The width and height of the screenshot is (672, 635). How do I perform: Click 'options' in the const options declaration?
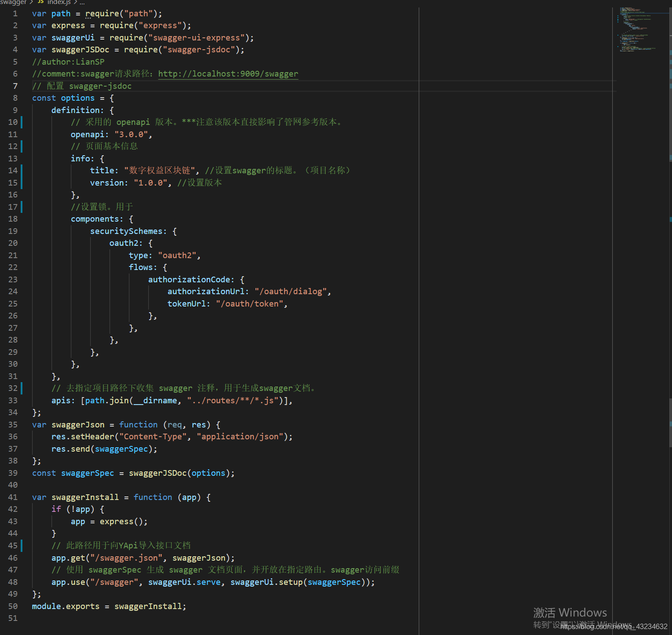click(78, 98)
